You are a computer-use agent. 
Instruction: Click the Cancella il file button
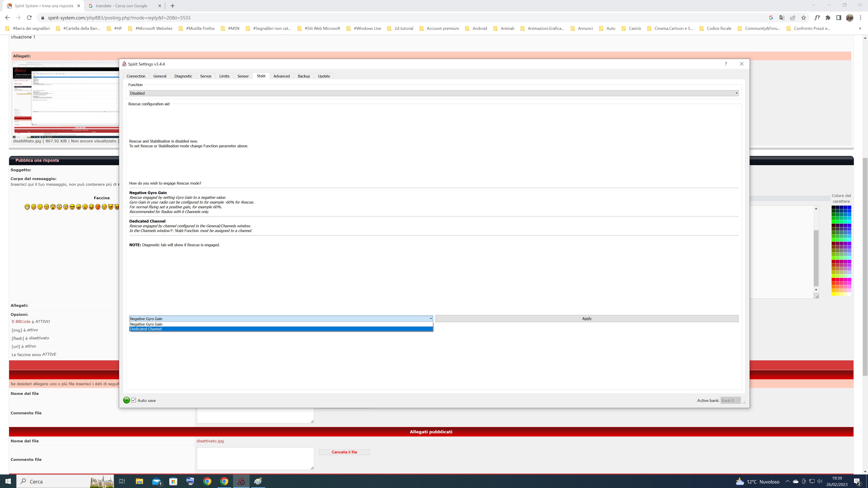point(344,452)
